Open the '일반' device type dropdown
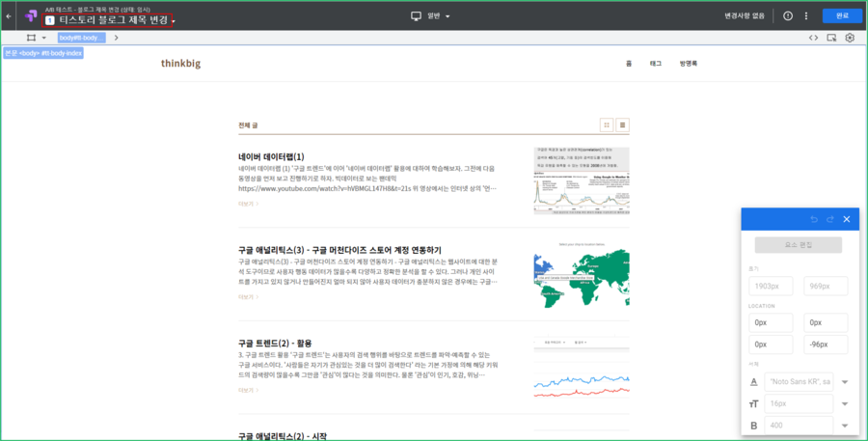 tap(439, 16)
